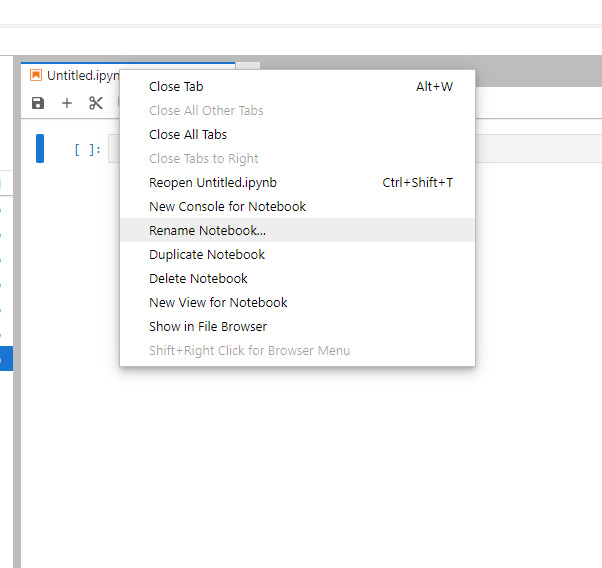Insert a new cell with plus icon

click(67, 103)
